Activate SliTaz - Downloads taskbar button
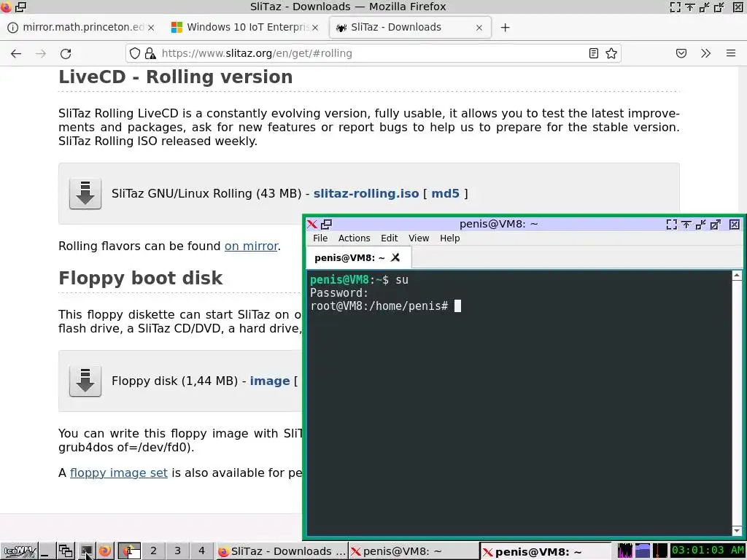 [x=282, y=551]
